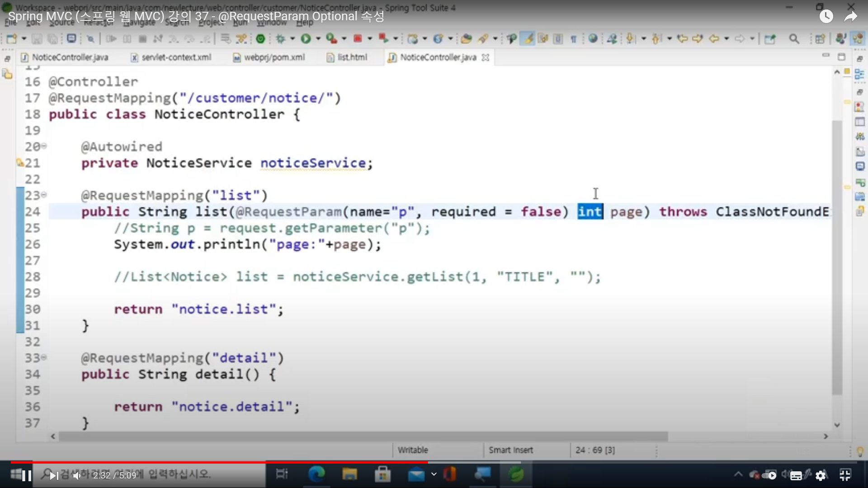Collapse the fold marker at line 20
This screenshot has height=488, width=868.
(x=44, y=146)
